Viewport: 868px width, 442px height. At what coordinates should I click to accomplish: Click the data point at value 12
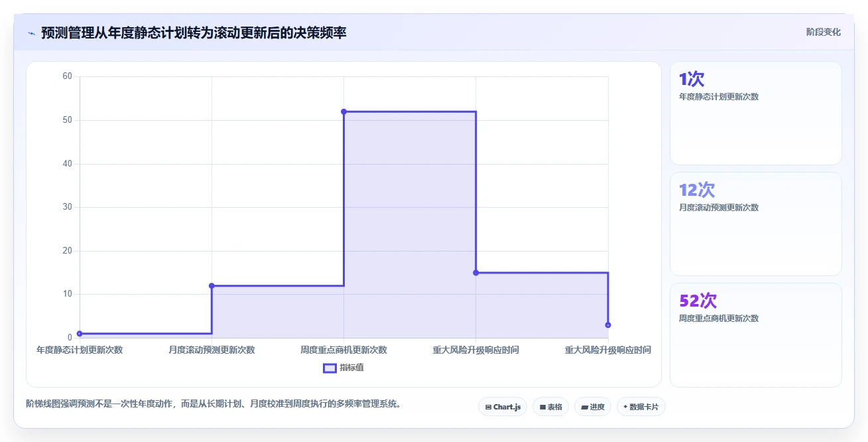[x=212, y=286]
